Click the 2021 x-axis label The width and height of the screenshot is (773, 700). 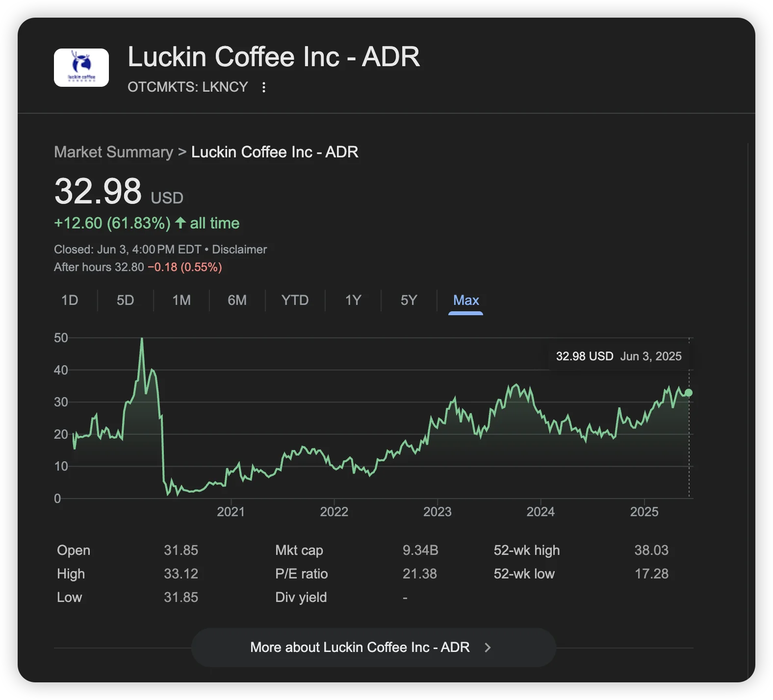pos(231,512)
